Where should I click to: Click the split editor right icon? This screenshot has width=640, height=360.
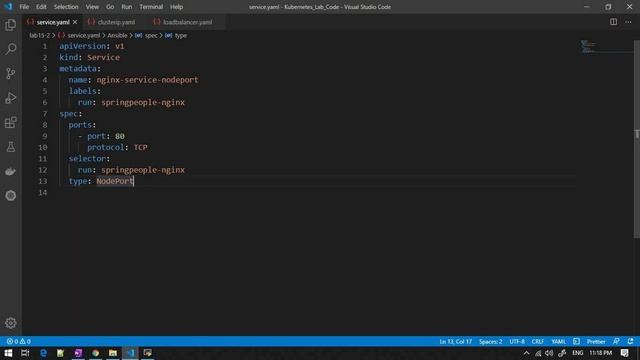pyautogui.click(x=613, y=22)
